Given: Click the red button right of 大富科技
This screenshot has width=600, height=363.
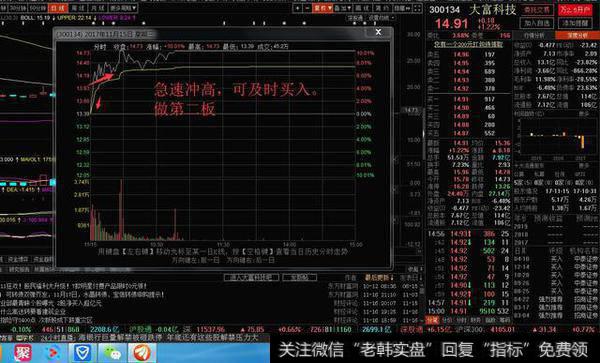Looking at the screenshot, I should [575, 10].
